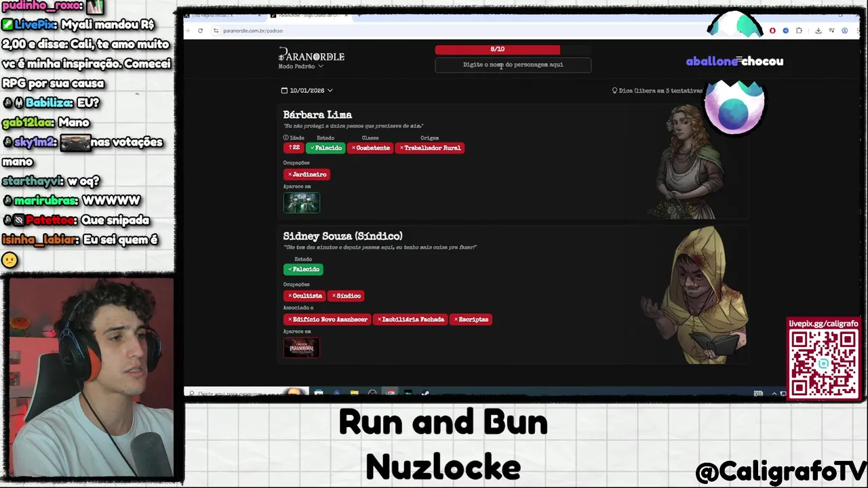
Task: Click the info icon beside Idade
Action: [x=286, y=138]
